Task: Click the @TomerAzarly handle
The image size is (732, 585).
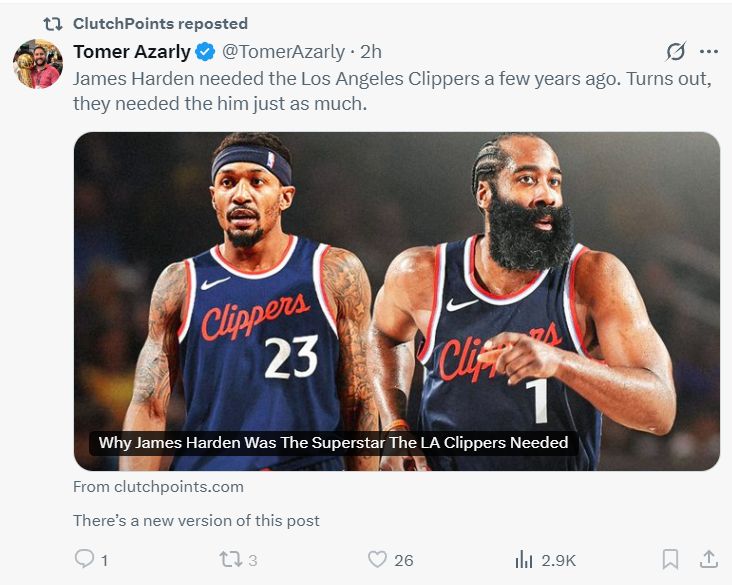Action: [283, 52]
